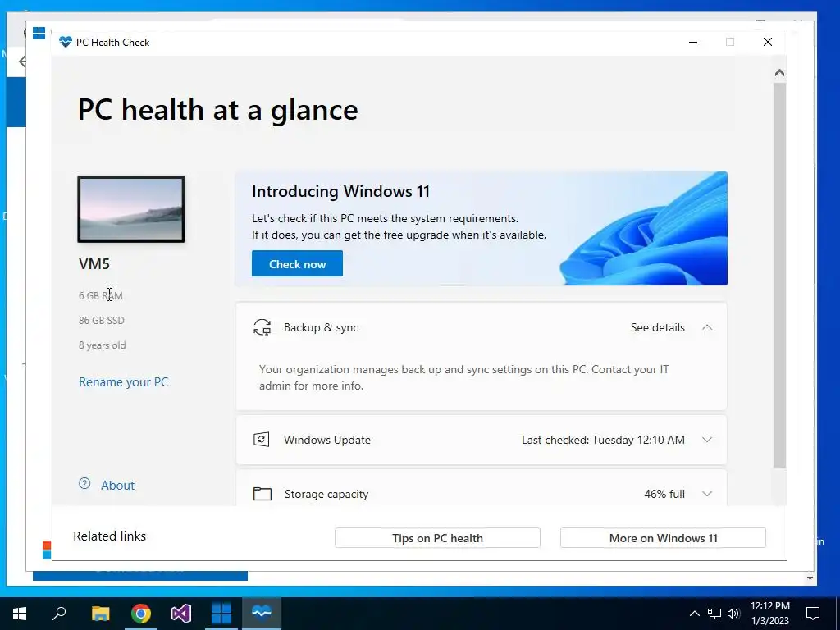Open the clock and date flyout
Viewport: 840px width, 630px height.
coord(769,614)
